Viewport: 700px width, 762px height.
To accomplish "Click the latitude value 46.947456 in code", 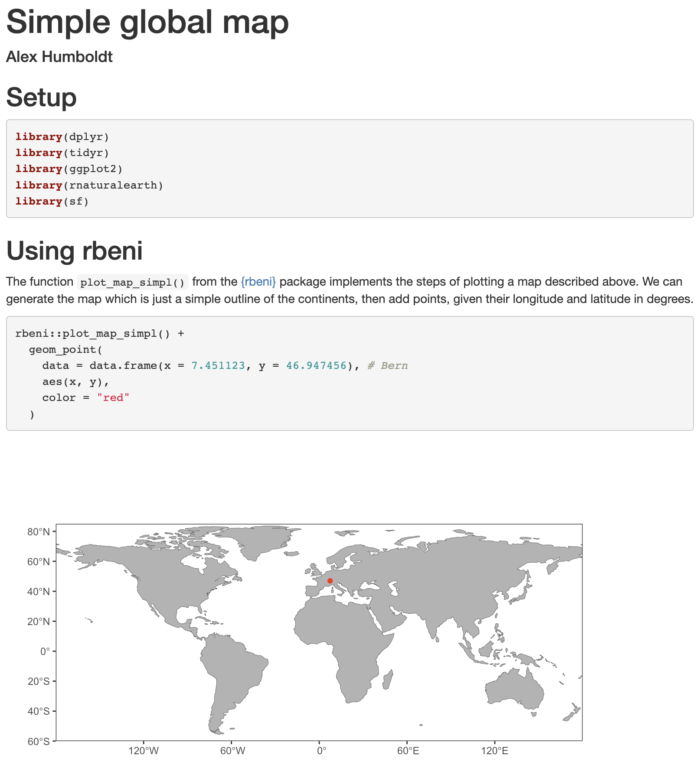I will [x=316, y=366].
